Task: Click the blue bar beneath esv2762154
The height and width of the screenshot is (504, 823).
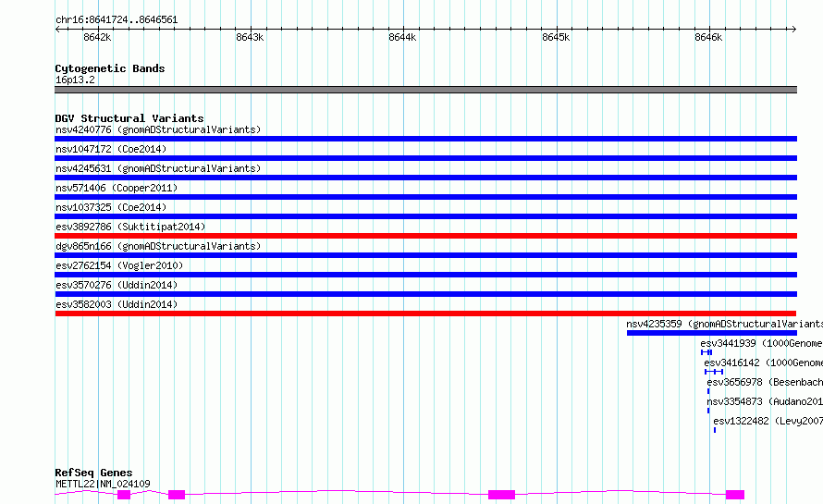Action: pyautogui.click(x=425, y=275)
